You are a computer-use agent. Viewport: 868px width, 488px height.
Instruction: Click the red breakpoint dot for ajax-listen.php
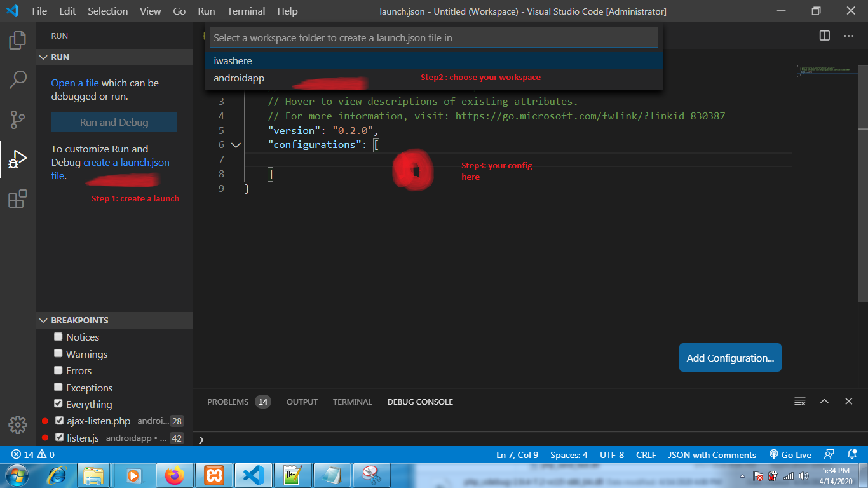coord(44,421)
